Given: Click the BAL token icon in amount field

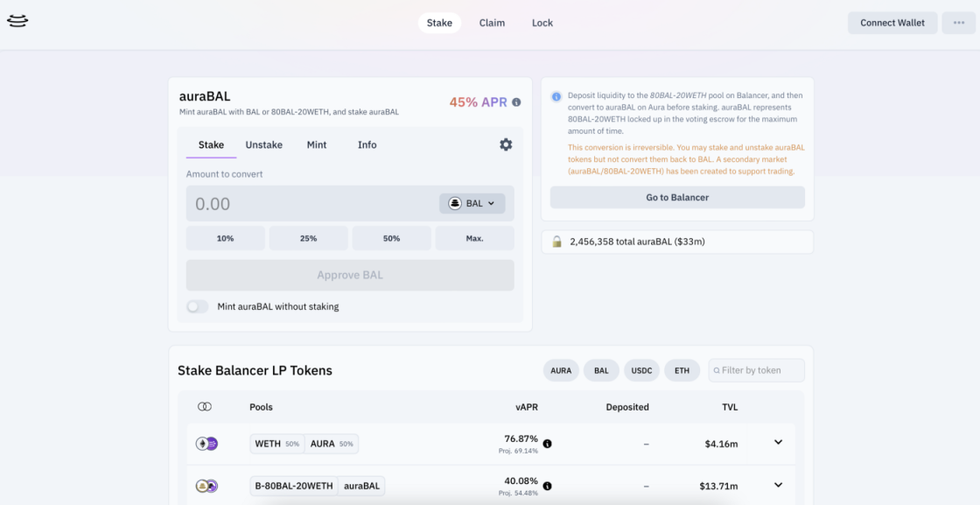Looking at the screenshot, I should coord(455,203).
